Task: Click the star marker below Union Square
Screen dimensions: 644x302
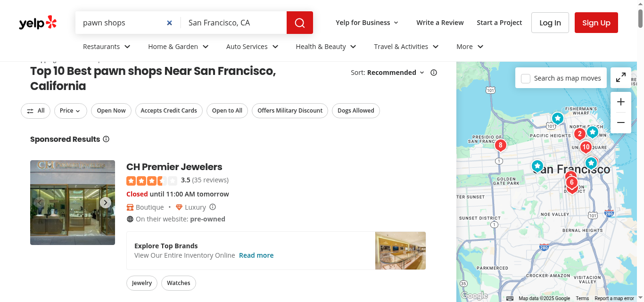Action: coord(591,163)
